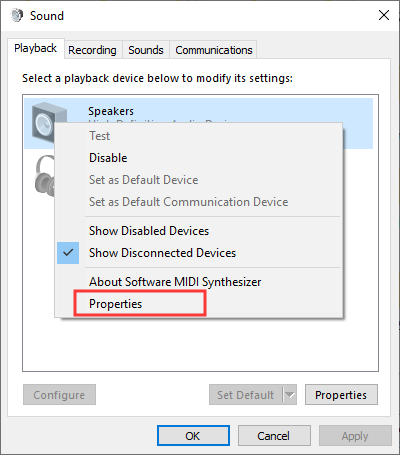Click the Sound dialog title icon
400x455 pixels.
coord(17,15)
